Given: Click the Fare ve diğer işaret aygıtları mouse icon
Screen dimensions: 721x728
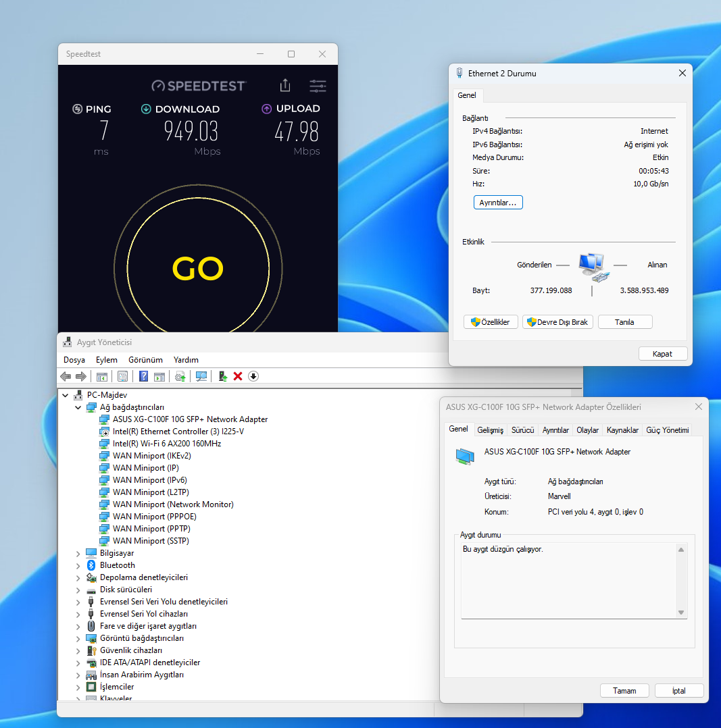Looking at the screenshot, I should (x=91, y=626).
